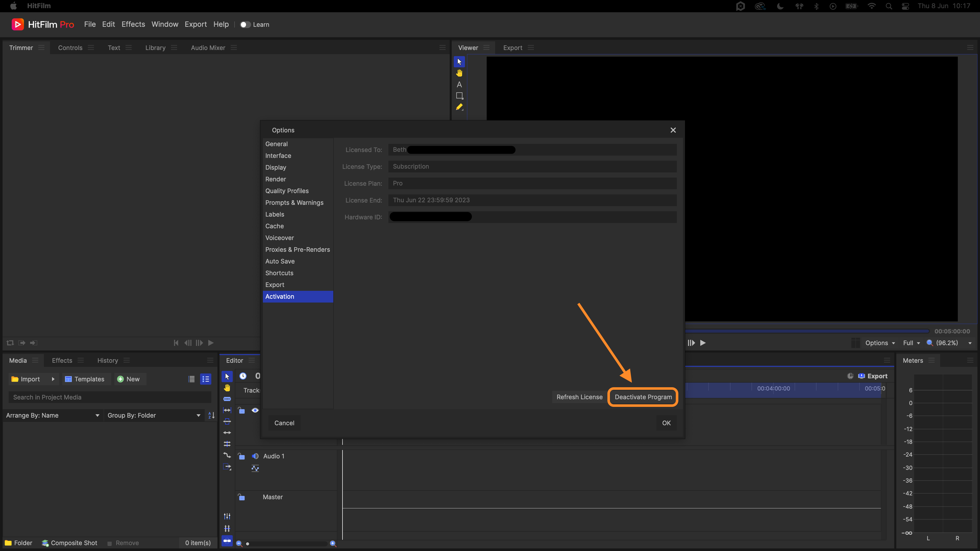
Task: Select the pen drawing tool in the Viewer
Action: coord(459,107)
